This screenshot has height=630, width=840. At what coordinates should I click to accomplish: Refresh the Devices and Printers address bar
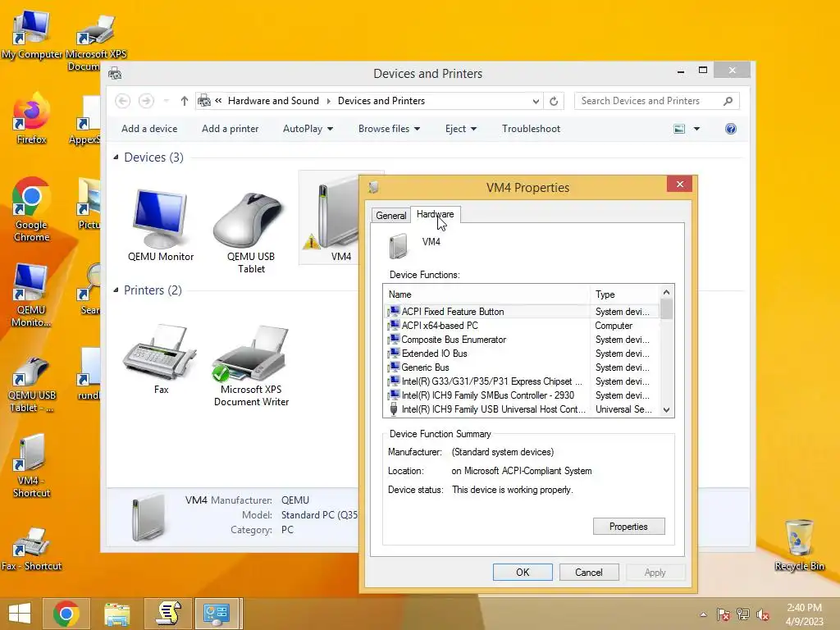(554, 101)
